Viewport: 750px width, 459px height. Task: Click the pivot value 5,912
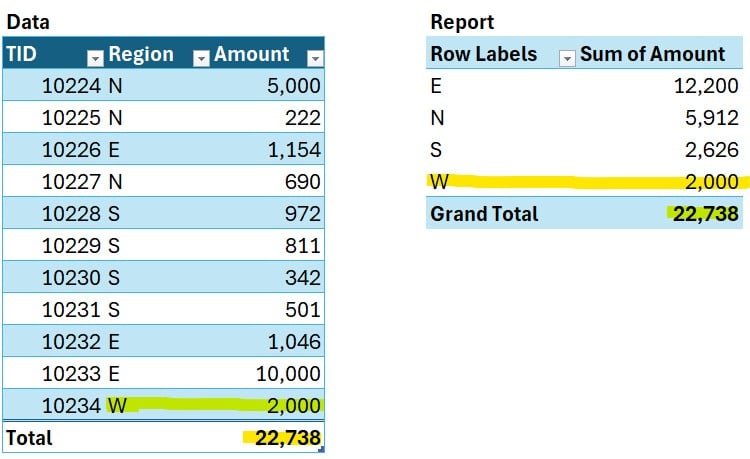click(712, 119)
